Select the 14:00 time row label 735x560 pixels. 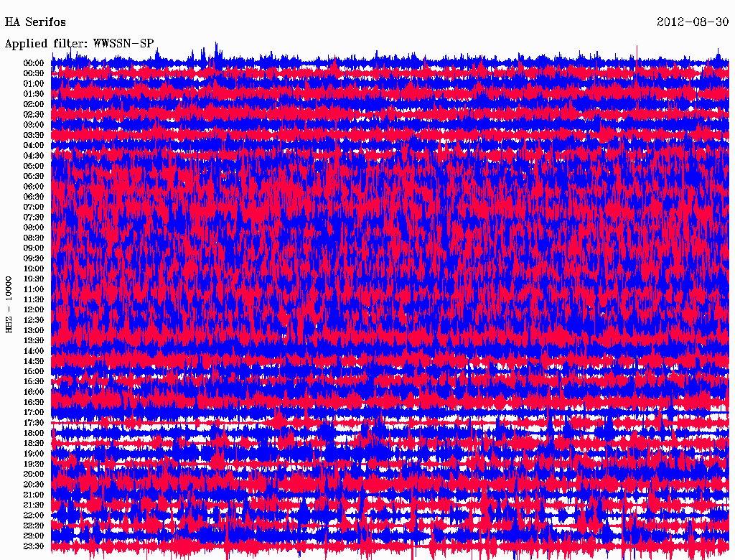pyautogui.click(x=34, y=351)
